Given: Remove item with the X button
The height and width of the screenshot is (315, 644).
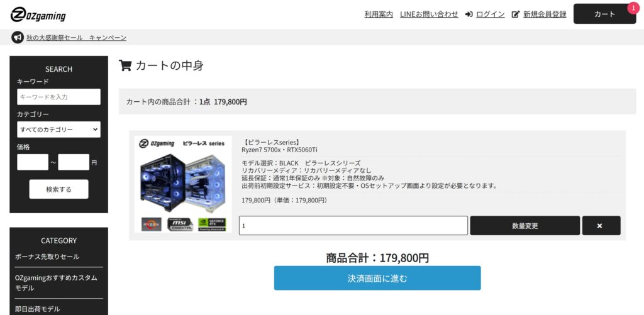Looking at the screenshot, I should tap(601, 226).
